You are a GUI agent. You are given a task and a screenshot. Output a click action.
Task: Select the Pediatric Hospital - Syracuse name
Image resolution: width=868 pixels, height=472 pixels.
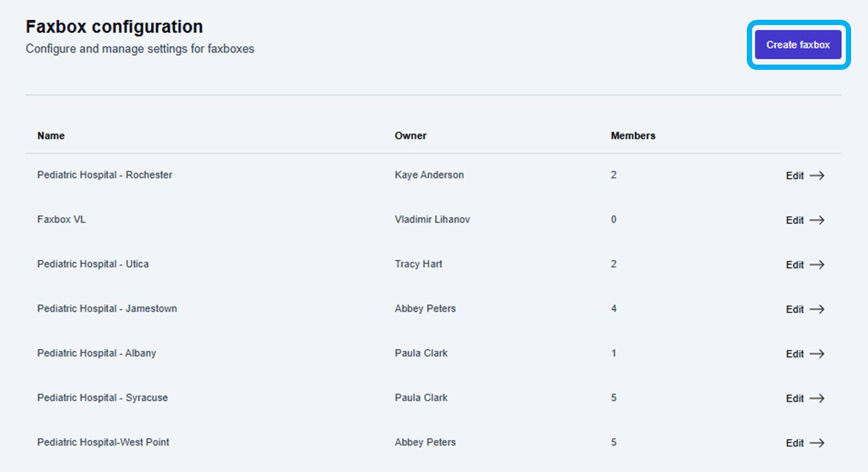click(103, 398)
